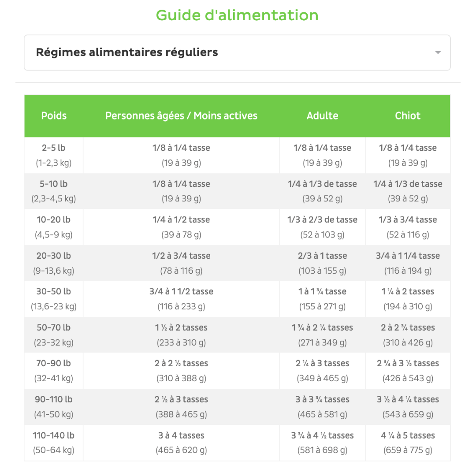476x476 pixels.
Task: Click the 4 ¼ à 5 tasses cell
Action: pos(408,443)
